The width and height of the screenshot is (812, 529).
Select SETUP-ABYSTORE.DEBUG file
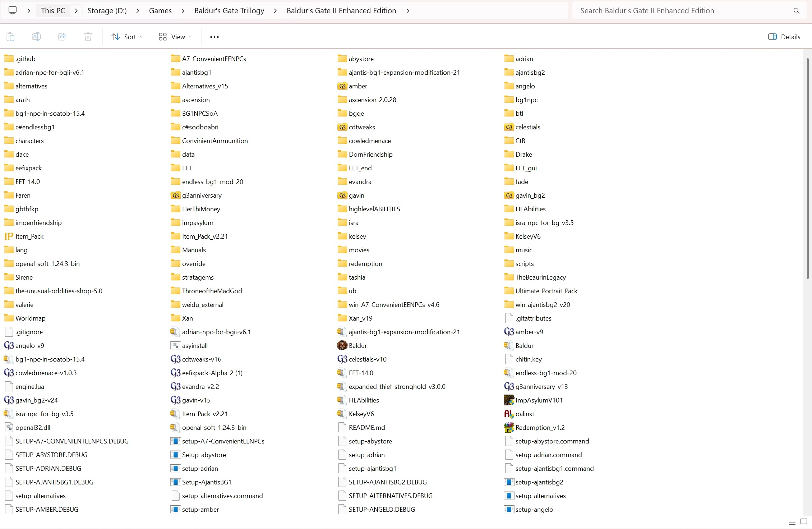click(x=46, y=455)
